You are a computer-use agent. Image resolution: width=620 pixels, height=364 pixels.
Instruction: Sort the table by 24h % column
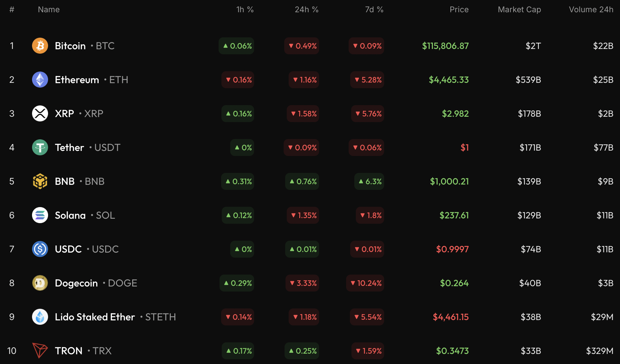coord(306,9)
